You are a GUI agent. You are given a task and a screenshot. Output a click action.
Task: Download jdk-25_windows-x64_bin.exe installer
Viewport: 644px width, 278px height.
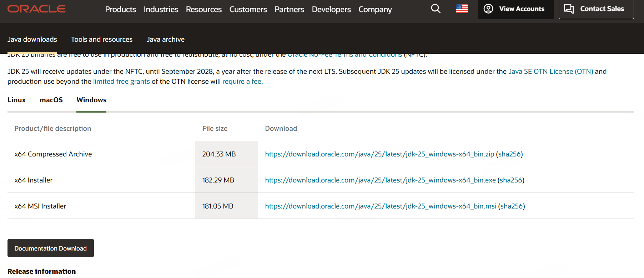[380, 180]
